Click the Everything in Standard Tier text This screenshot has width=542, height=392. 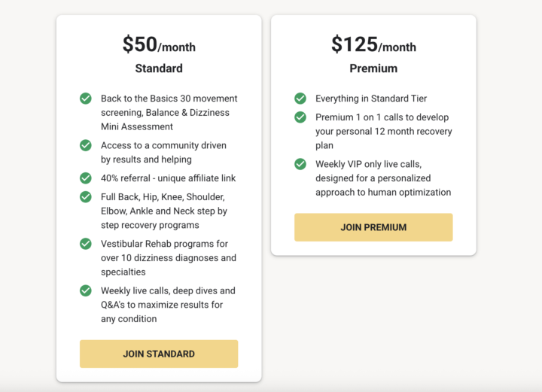click(x=371, y=99)
